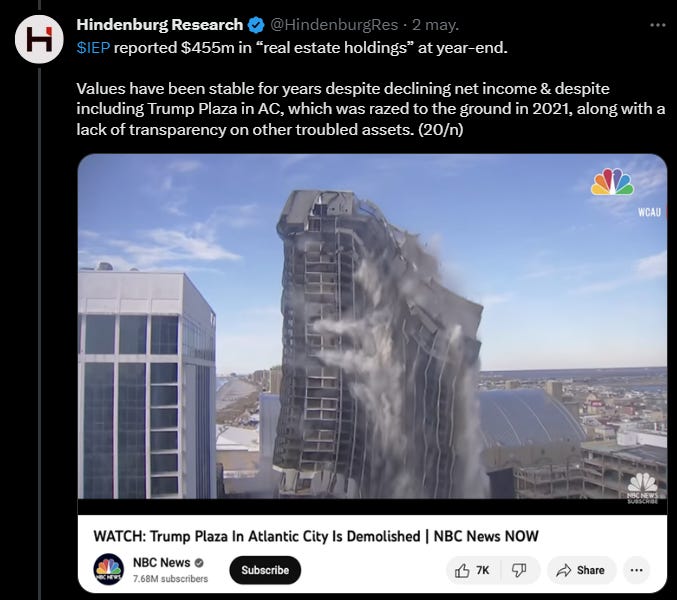Open Hindenburg Research profile avatar
677x600 pixels.
pyautogui.click(x=39, y=39)
